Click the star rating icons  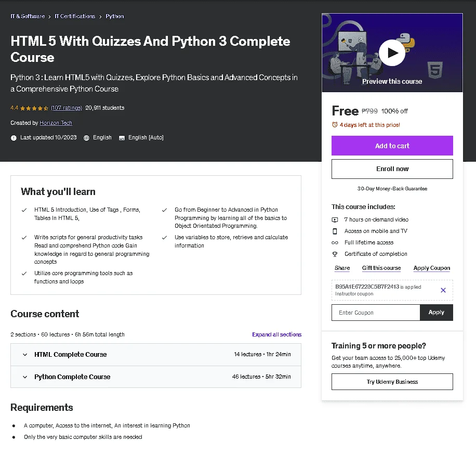coord(34,108)
